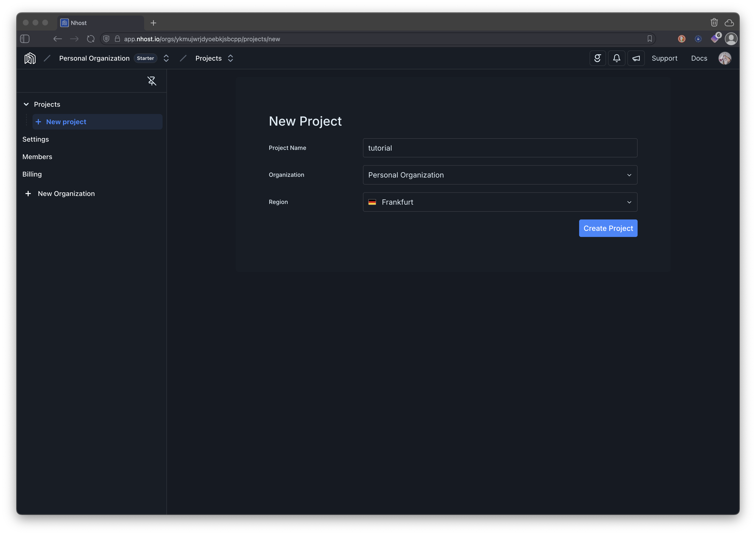Go to the Billing sidebar item

pos(32,174)
